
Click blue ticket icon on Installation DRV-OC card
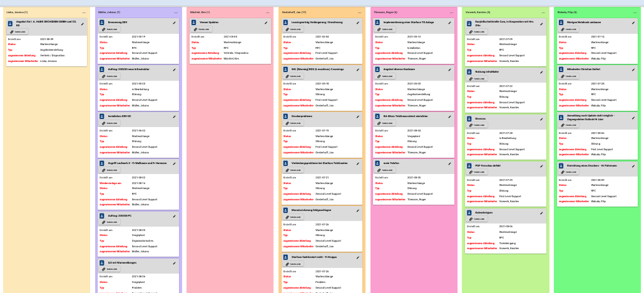point(103,116)
